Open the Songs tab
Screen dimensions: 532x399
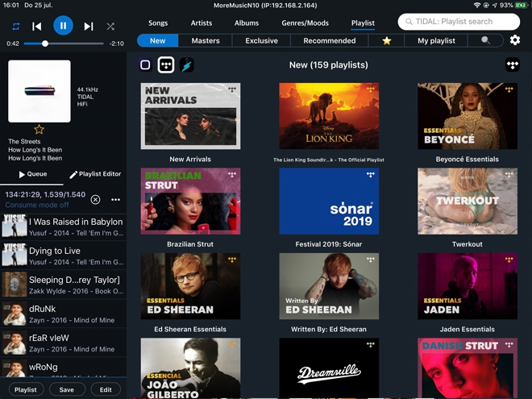coord(158,23)
